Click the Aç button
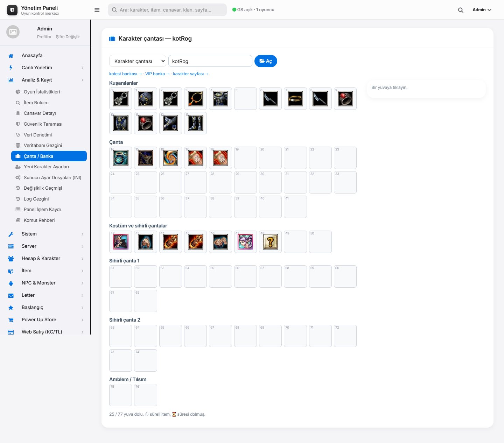The width and height of the screenshot is (504, 443). (266, 61)
